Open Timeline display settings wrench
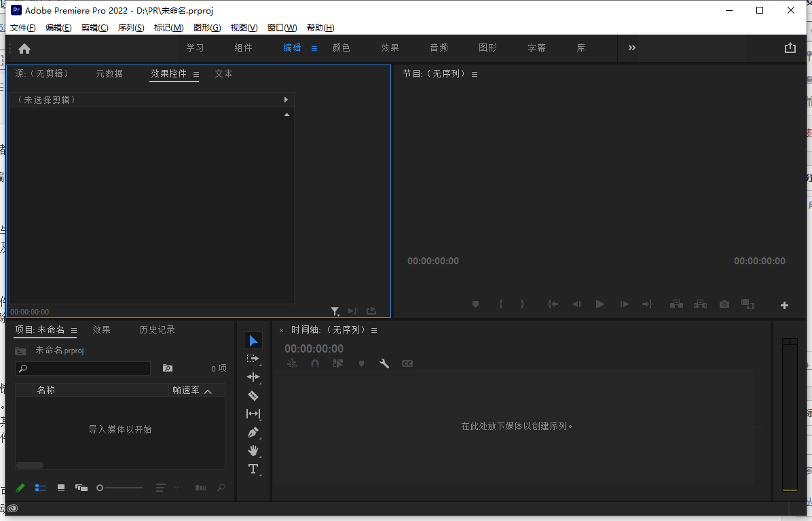The image size is (812, 521). click(384, 363)
